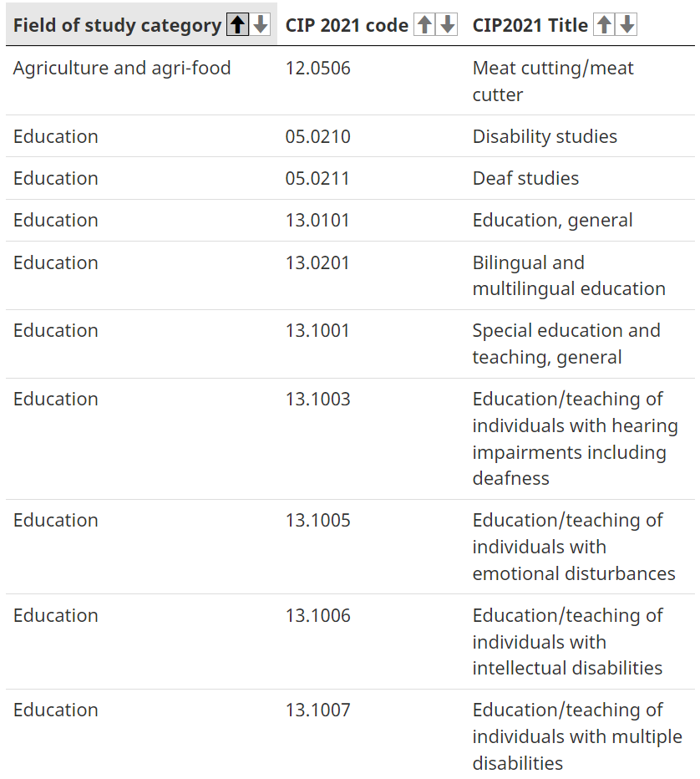Screen dimensions: 700x779
Task: Sort CIP 2021 code descending arrow
Action: [447, 24]
